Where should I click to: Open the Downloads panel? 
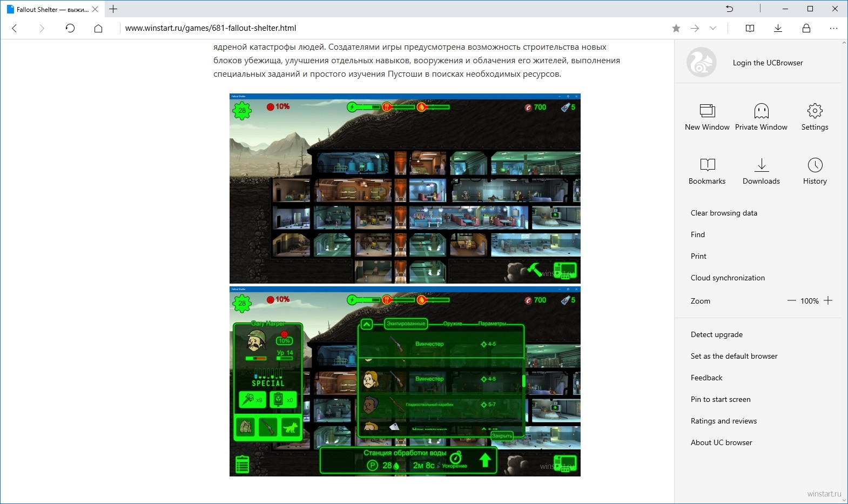[761, 171]
